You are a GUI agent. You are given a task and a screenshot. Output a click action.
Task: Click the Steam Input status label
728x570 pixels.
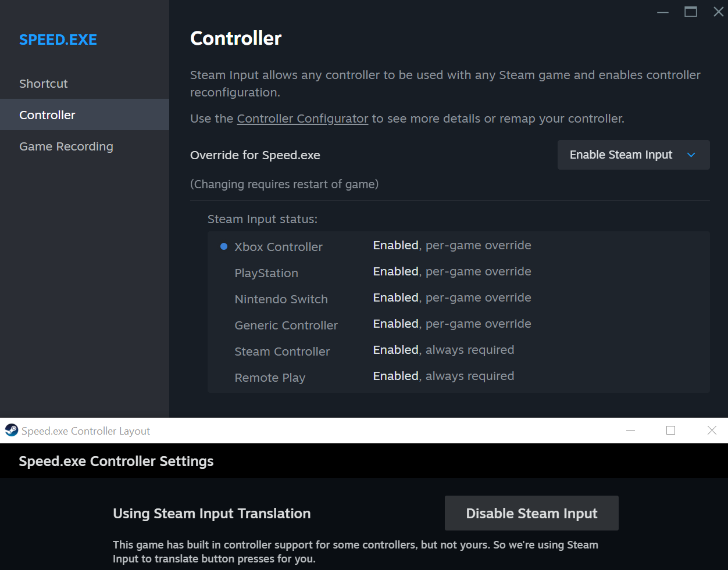(262, 219)
